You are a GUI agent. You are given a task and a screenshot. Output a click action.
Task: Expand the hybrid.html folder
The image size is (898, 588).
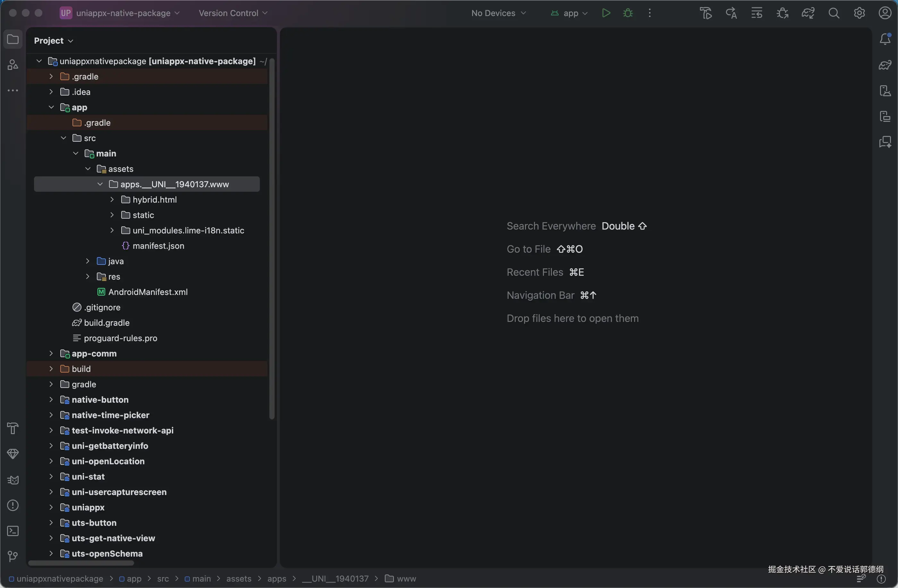click(112, 199)
